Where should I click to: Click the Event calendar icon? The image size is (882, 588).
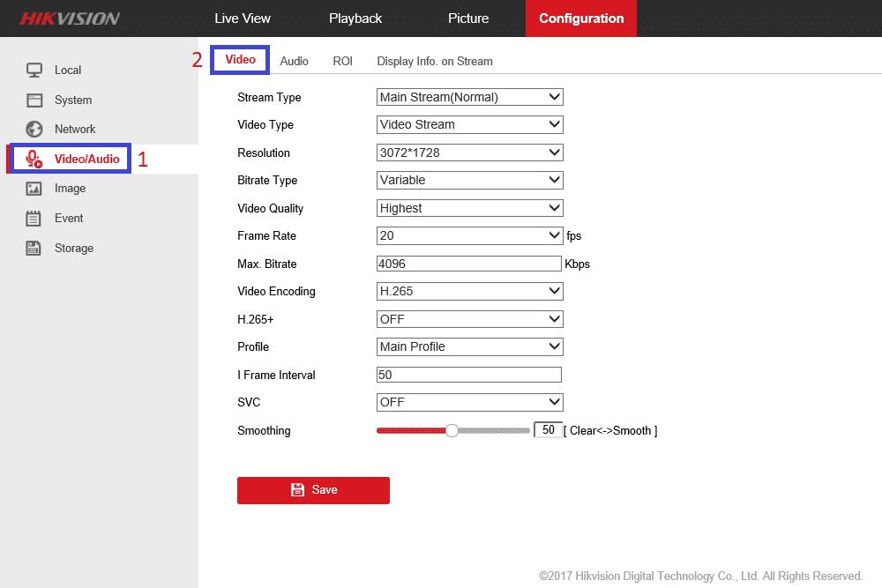click(x=34, y=218)
